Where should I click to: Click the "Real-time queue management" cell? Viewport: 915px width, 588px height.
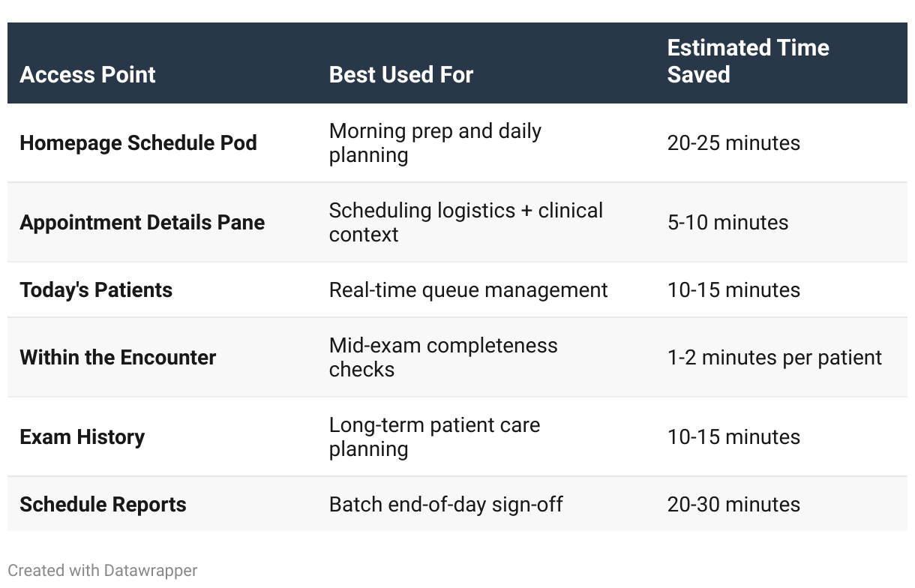coord(468,290)
